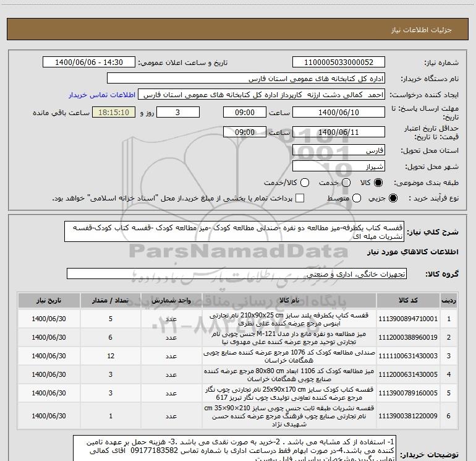Click the نام کالا column header
The height and width of the screenshot is (461, 476).
point(289,300)
